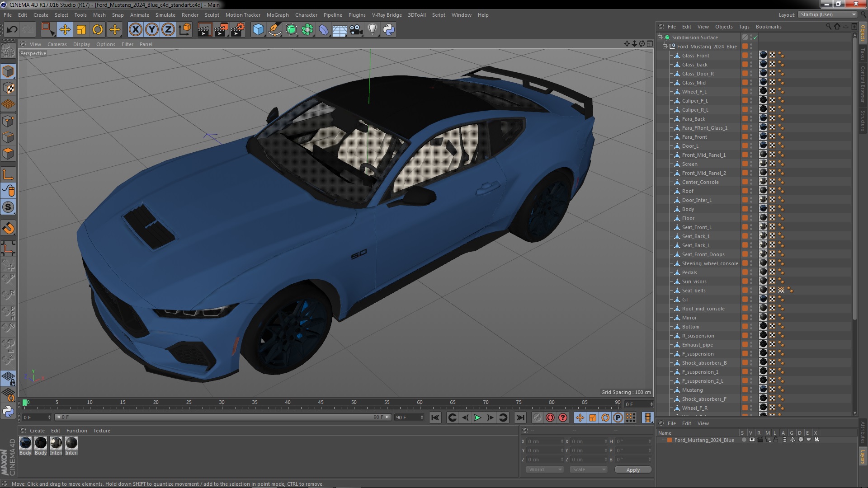Open the viewport Cameras menu

click(57, 44)
